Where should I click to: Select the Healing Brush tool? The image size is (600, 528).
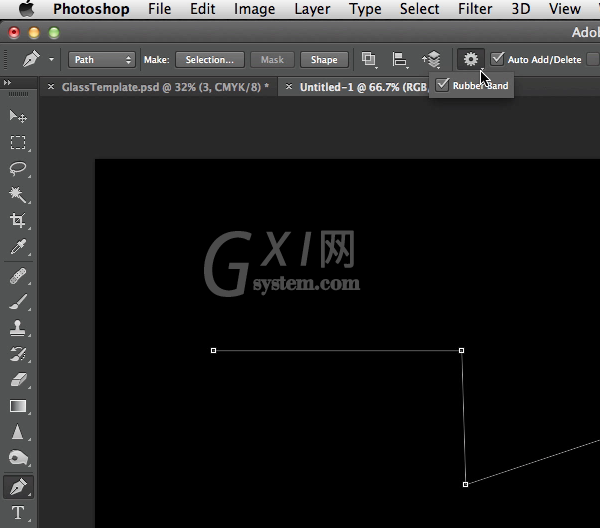point(18,276)
